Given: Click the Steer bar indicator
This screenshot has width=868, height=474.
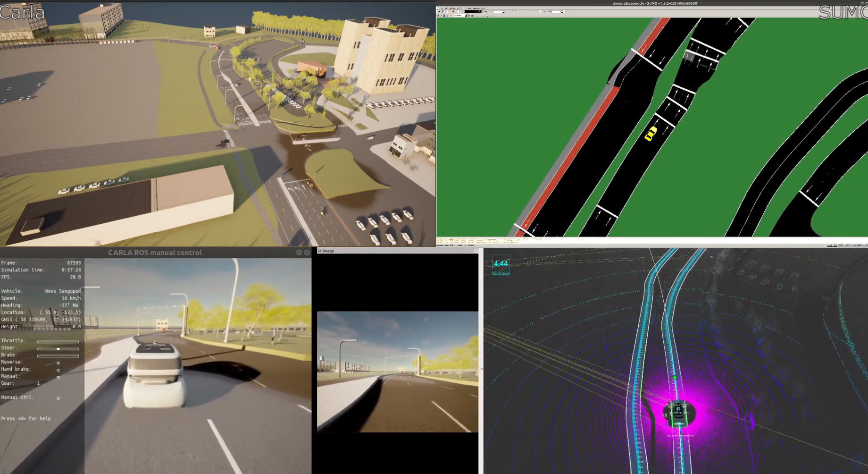Looking at the screenshot, I should coord(58,348).
